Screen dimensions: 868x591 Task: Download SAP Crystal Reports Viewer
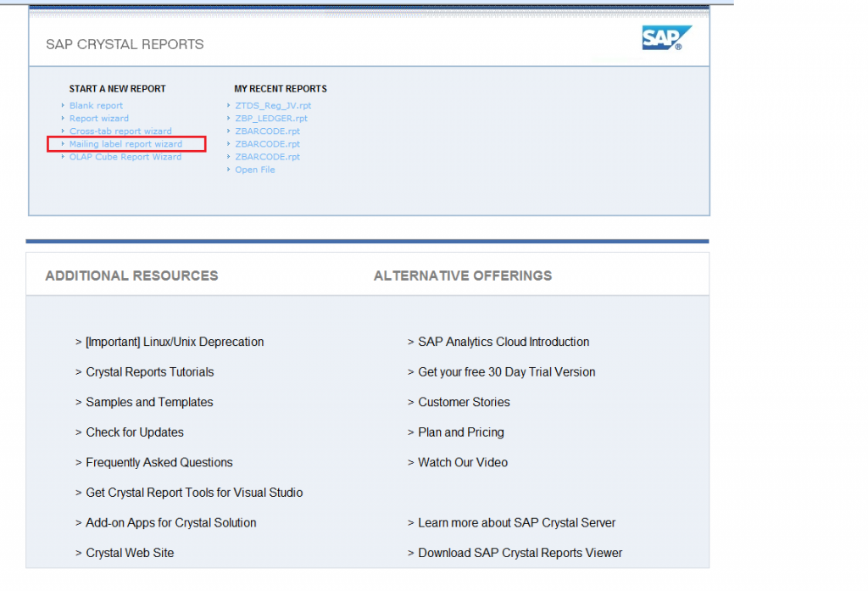coord(520,552)
